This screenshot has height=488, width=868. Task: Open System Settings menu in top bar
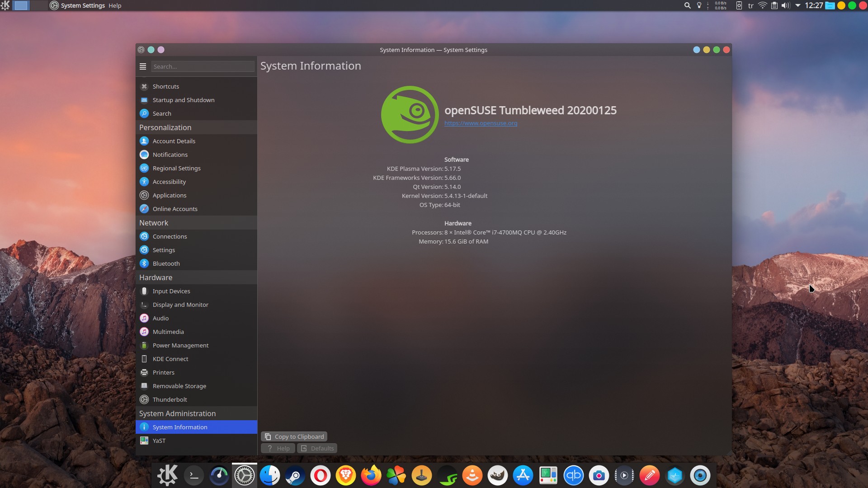(x=83, y=5)
